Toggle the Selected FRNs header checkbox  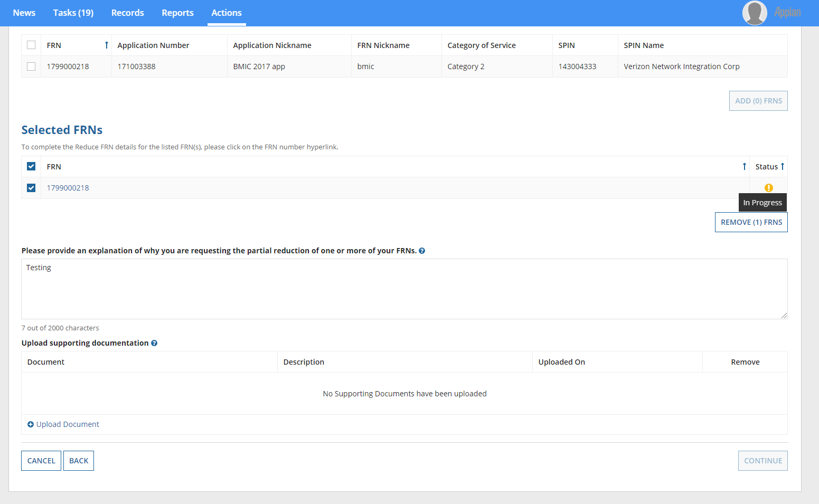31,167
